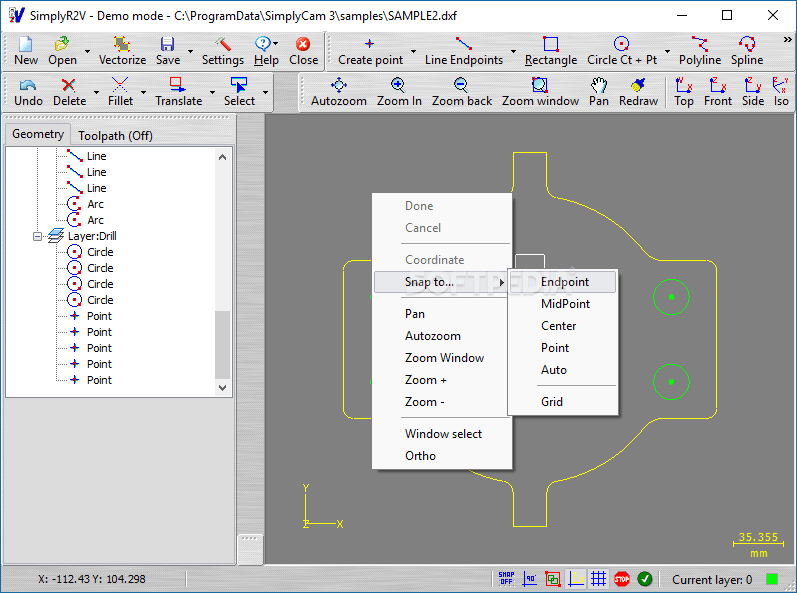Choose the Polyline drawing tool
This screenshot has width=797, height=593.
699,50
